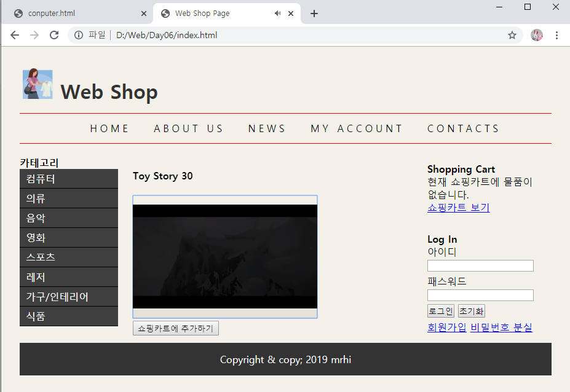Click the 로그인 button
The height and width of the screenshot is (392, 570).
(x=441, y=311)
